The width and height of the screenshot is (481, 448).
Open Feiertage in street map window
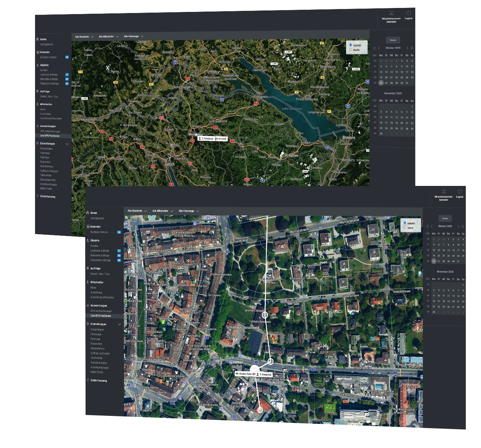pyautogui.click(x=95, y=339)
